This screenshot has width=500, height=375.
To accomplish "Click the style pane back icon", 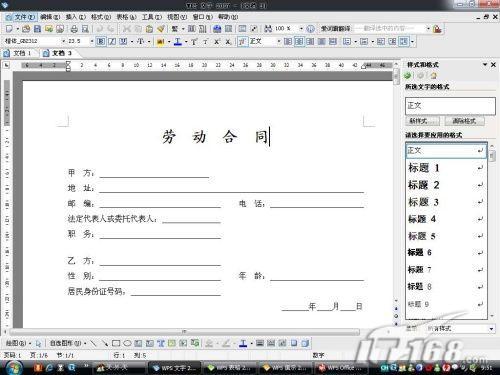I will click(x=407, y=76).
